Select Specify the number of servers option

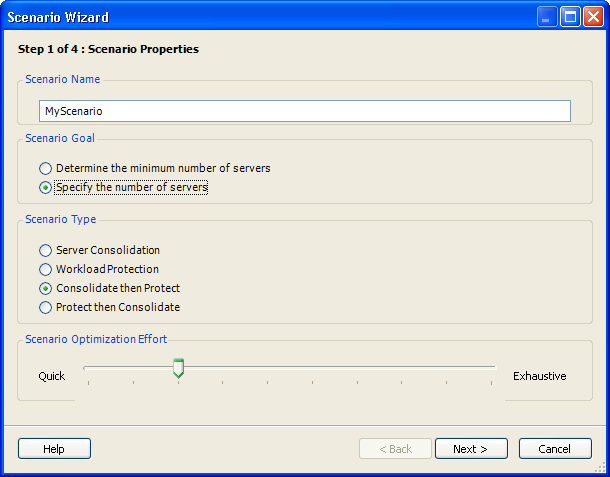coord(46,187)
